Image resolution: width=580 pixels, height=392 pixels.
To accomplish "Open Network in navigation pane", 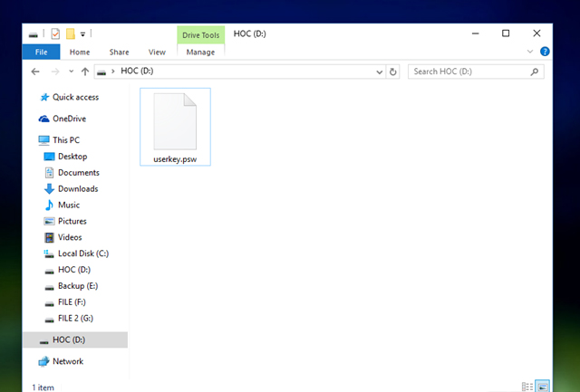I will click(x=68, y=361).
